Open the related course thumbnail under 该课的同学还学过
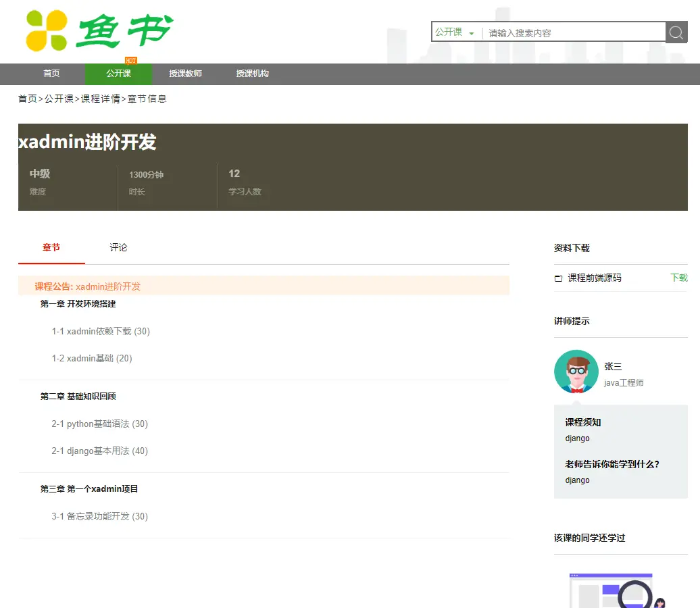Screen dimensions: 700x608 tap(616, 590)
